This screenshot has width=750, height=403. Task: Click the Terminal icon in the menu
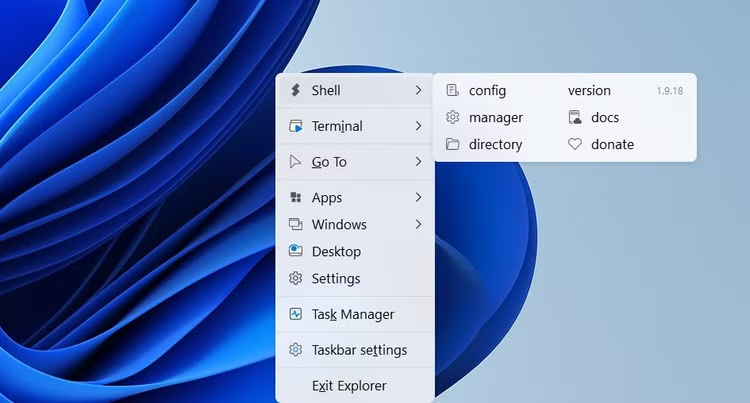[295, 127]
